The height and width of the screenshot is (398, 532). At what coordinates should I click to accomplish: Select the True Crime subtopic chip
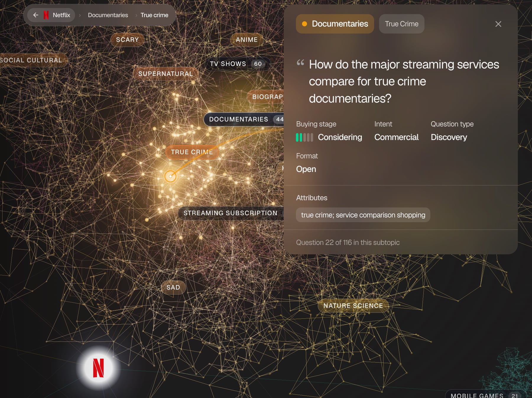click(x=401, y=24)
